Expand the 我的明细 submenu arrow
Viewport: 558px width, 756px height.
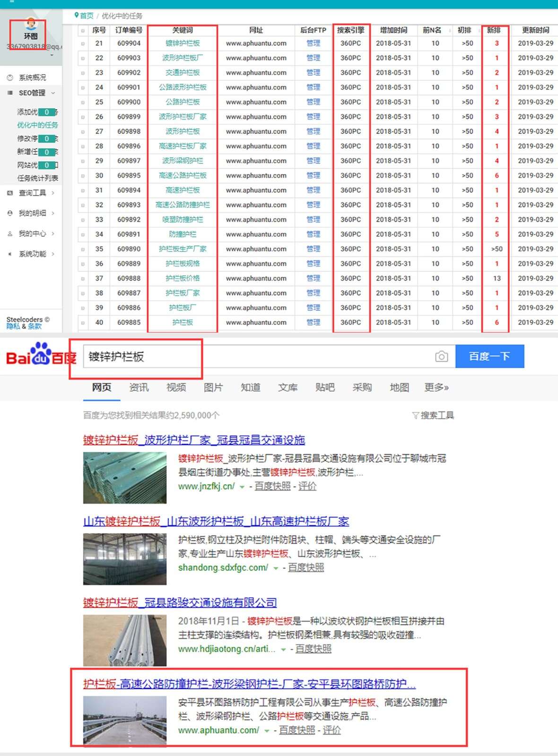[53, 213]
